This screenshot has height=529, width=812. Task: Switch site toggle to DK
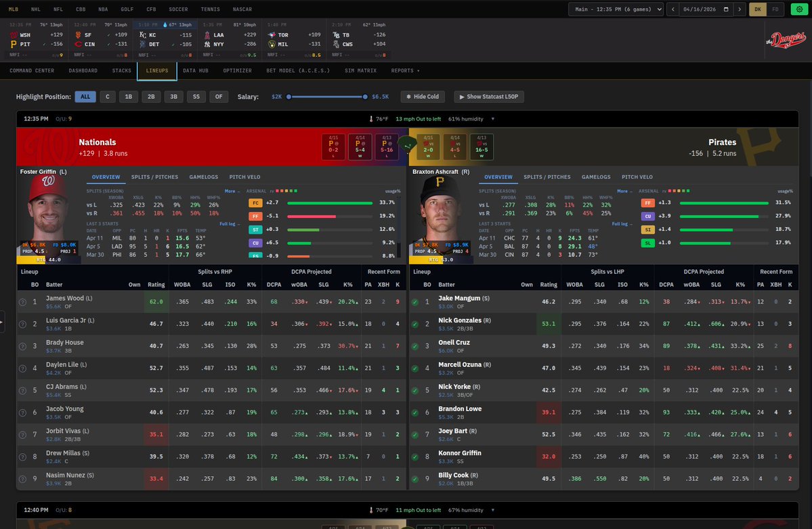click(758, 9)
